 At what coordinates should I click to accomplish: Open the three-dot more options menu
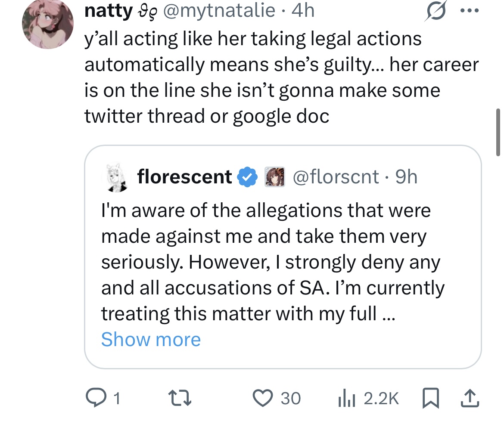(470, 11)
